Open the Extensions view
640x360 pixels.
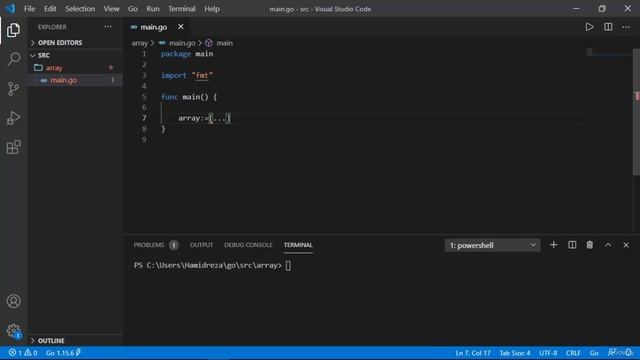pyautogui.click(x=13, y=147)
